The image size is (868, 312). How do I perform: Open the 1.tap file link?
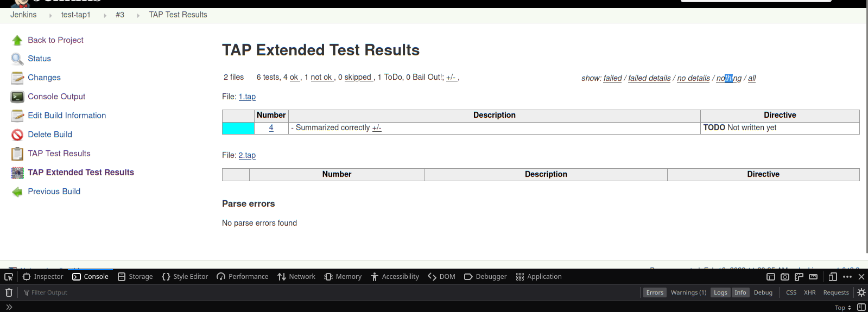point(247,97)
